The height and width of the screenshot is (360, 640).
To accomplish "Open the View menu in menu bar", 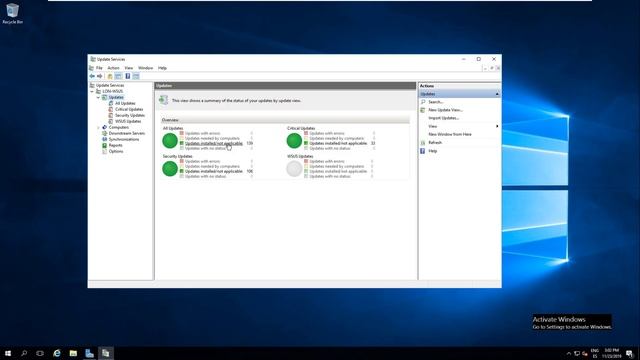I will point(129,68).
